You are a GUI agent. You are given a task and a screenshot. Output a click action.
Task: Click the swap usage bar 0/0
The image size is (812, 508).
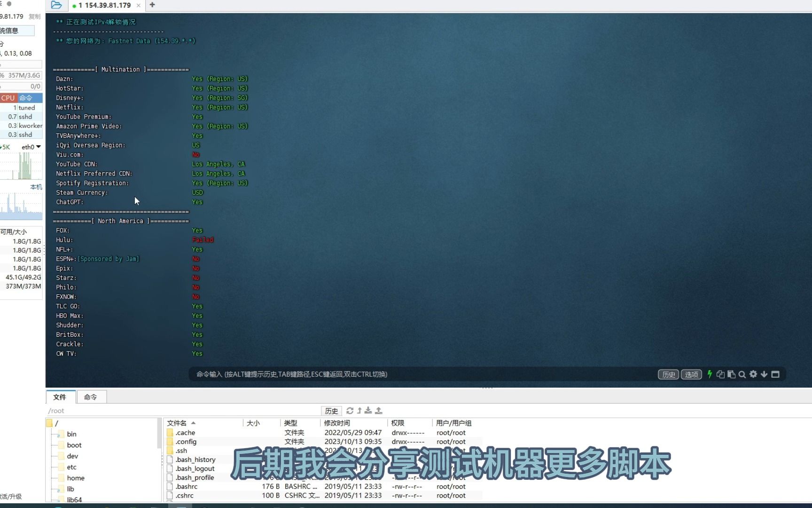(21, 87)
